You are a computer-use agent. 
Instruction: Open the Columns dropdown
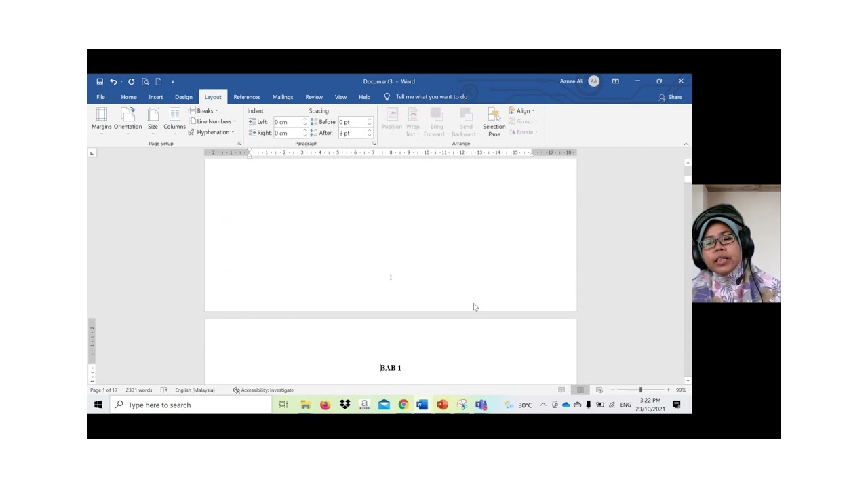pyautogui.click(x=174, y=121)
